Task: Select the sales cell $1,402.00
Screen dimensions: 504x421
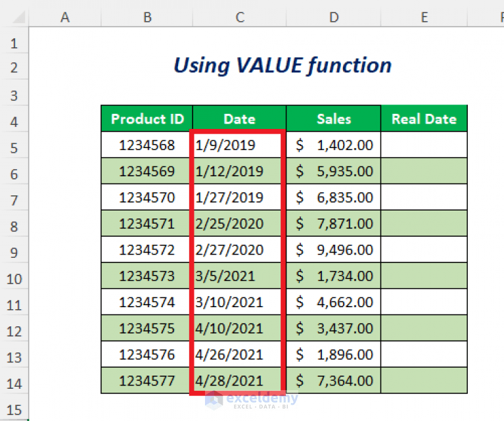Action: click(334, 145)
